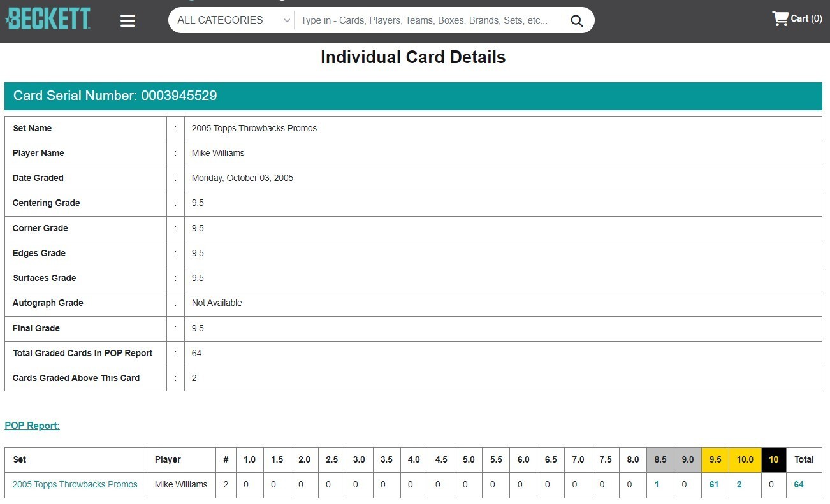Click the 10.0 yellow column header
This screenshot has width=830, height=504.
[x=745, y=459]
